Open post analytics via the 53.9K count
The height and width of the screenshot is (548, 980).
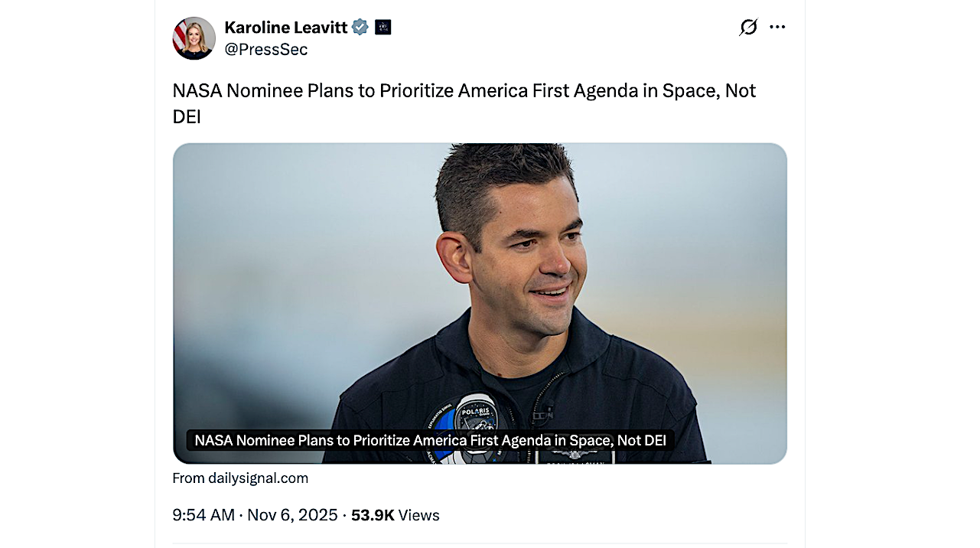(373, 515)
